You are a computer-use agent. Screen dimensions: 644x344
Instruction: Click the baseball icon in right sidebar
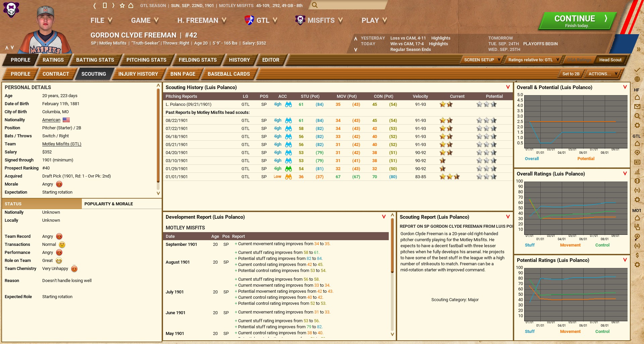click(637, 181)
